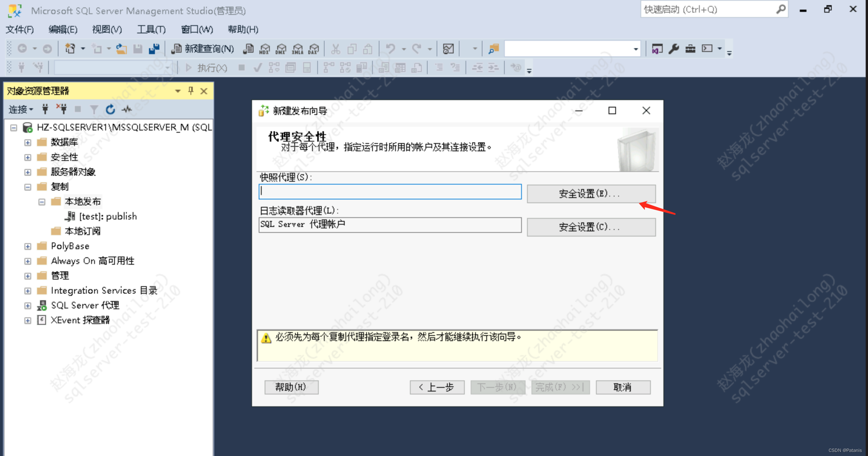Image resolution: width=868 pixels, height=456 pixels.
Task: Click the 快速启动 search box
Action: 708,10
